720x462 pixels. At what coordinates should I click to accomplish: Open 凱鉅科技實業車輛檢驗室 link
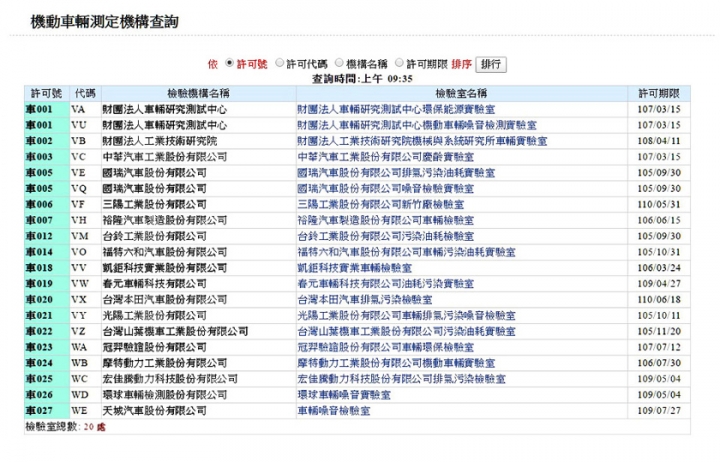click(354, 268)
